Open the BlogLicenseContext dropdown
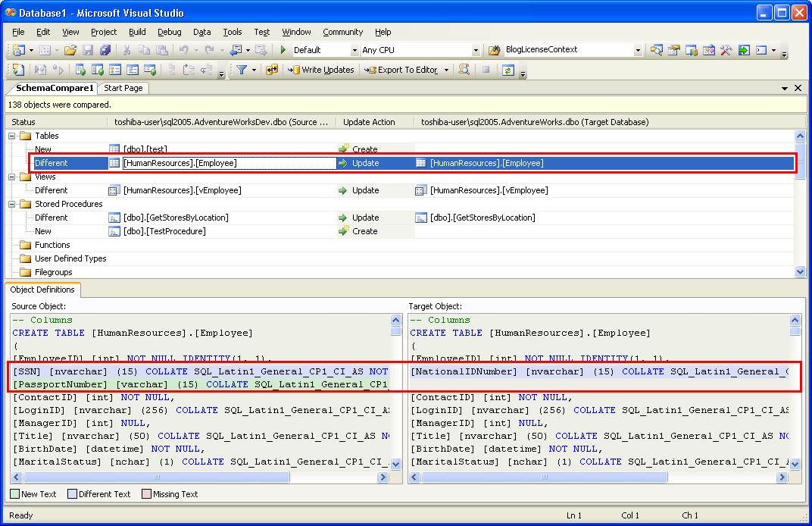Screen dimensions: 812x526 click(x=638, y=50)
